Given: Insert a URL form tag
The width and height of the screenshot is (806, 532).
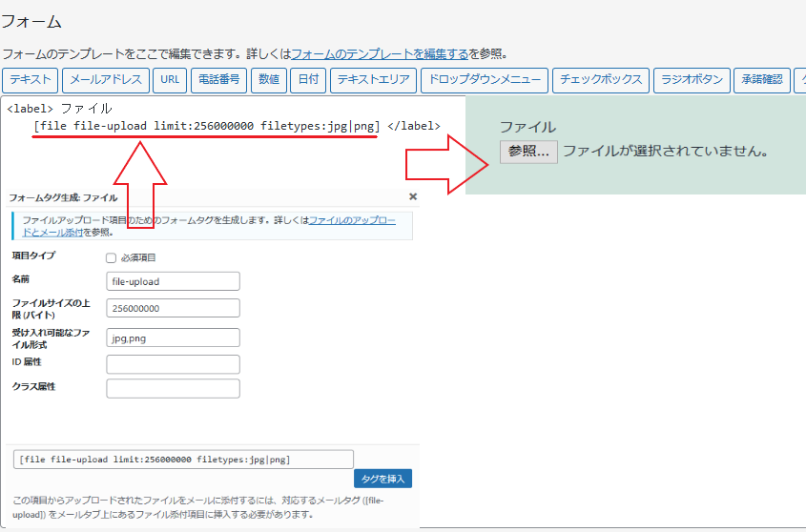Looking at the screenshot, I should pyautogui.click(x=170, y=80).
